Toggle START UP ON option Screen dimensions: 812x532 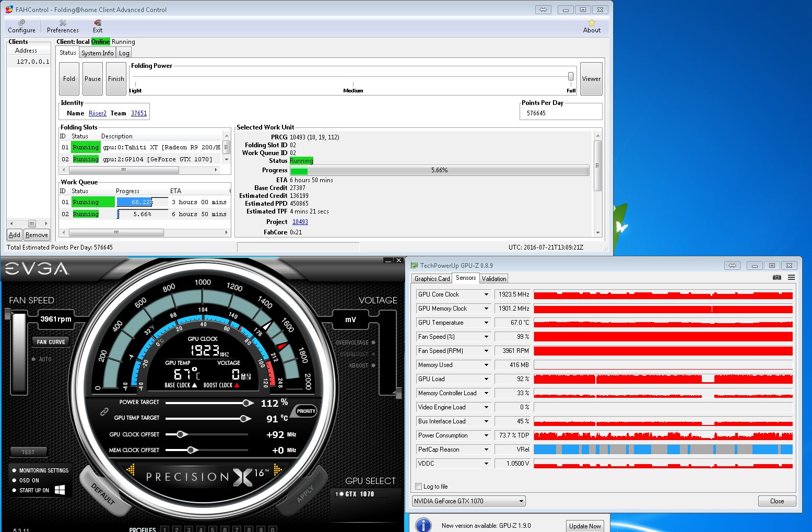(30, 490)
